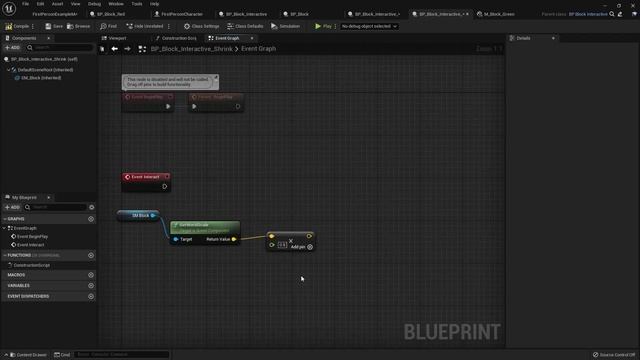Collapse the EventGraph tree item
The image size is (640, 360).
point(4,228)
